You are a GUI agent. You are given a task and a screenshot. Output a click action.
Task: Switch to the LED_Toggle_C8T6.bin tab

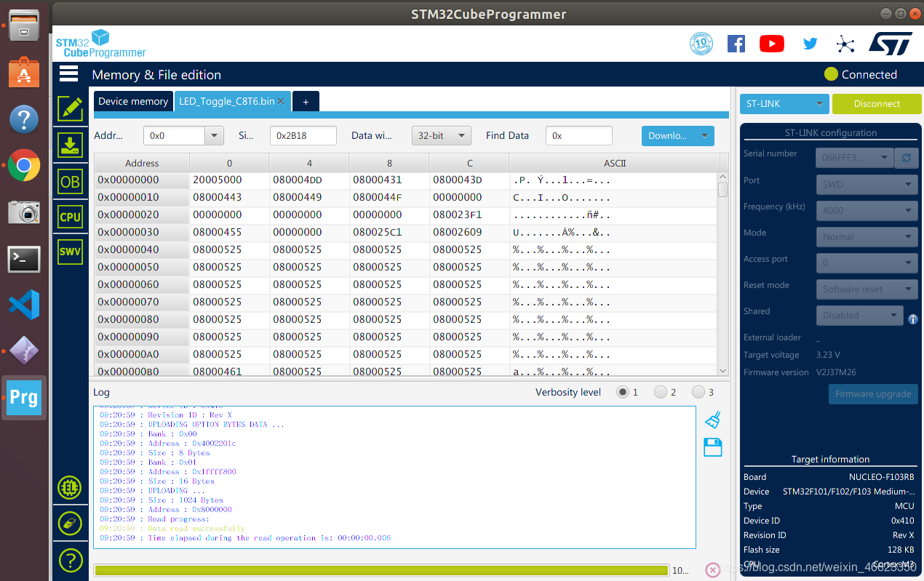coord(226,101)
